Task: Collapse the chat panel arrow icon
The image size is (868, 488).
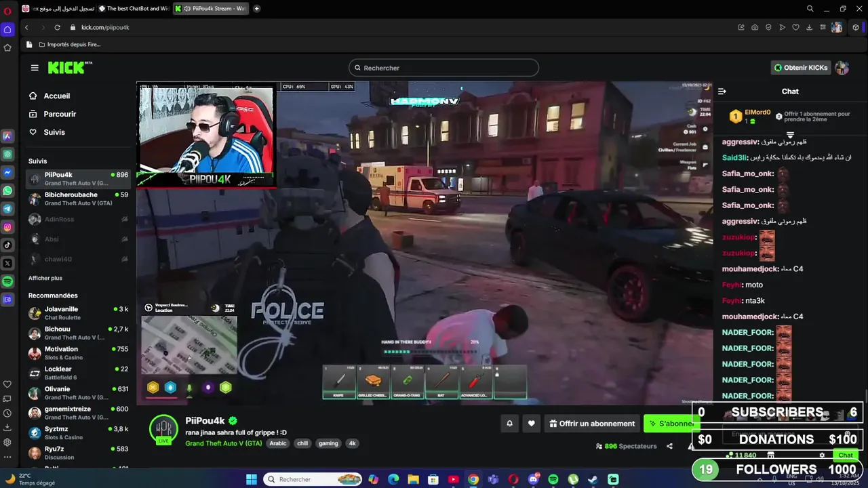Action: tap(722, 91)
